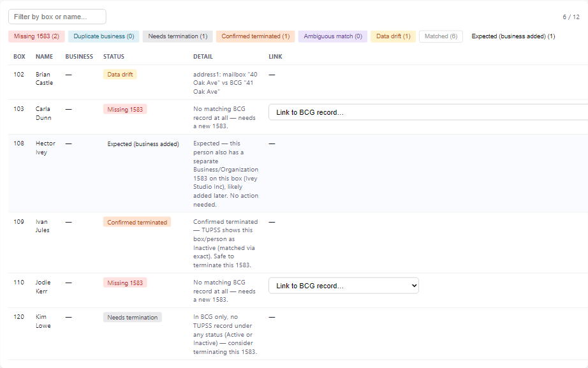
Task: Click the Data drift status badge for Brian Castle
Action: pos(120,74)
